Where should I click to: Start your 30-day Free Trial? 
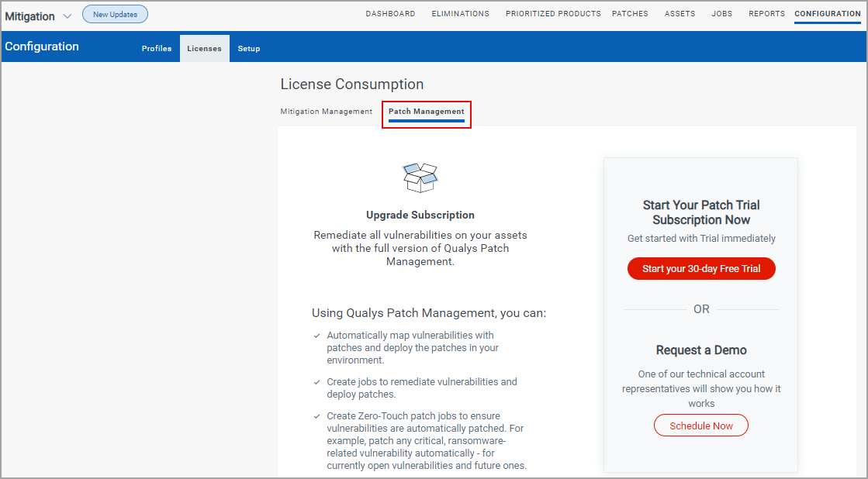point(701,269)
